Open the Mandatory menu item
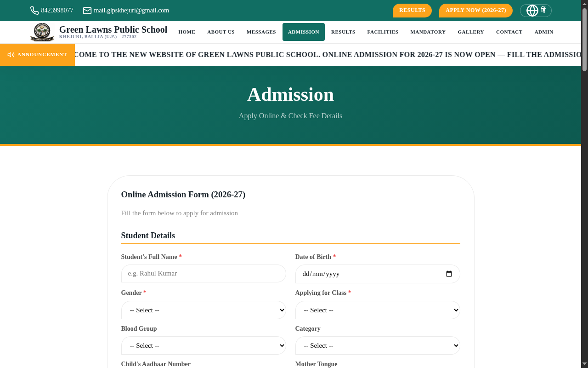This screenshot has height=368, width=588. coord(428,32)
